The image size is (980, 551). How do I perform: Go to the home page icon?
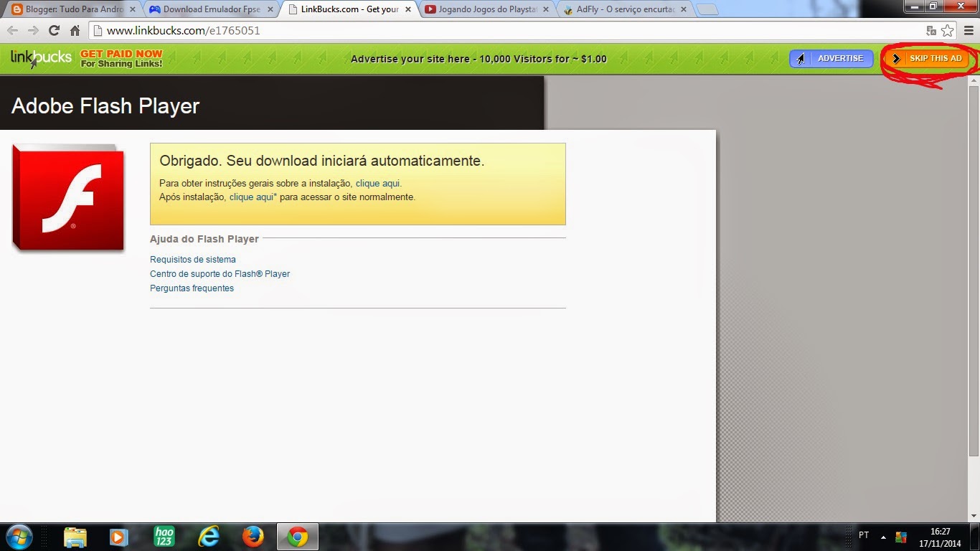75,31
